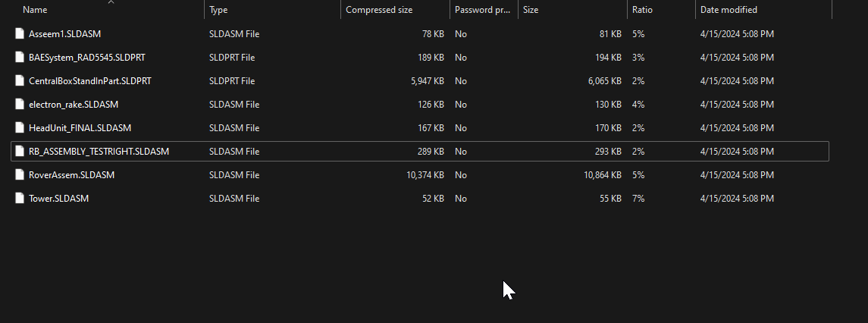868x323 pixels.
Task: Select the Asseem1.SLDASM file name
Action: point(65,34)
